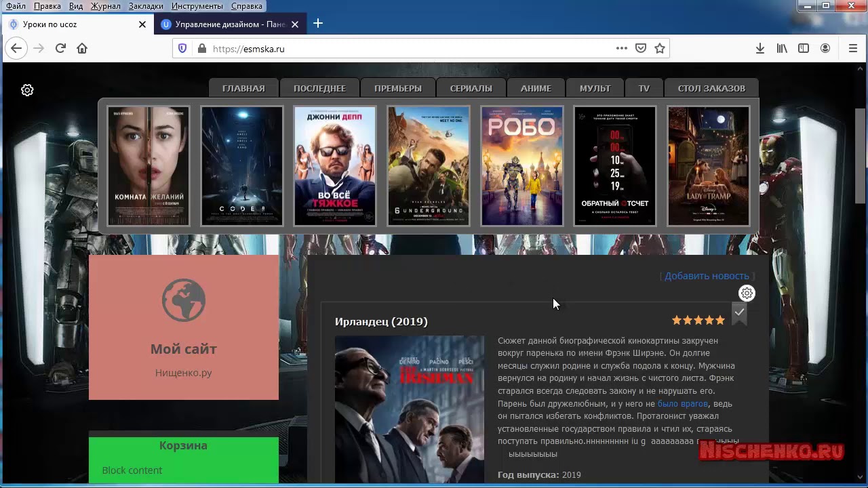Viewport: 868px width, 488px height.
Task: Open the СТОЛ ЗАКАЗОВ section
Action: pyautogui.click(x=711, y=88)
